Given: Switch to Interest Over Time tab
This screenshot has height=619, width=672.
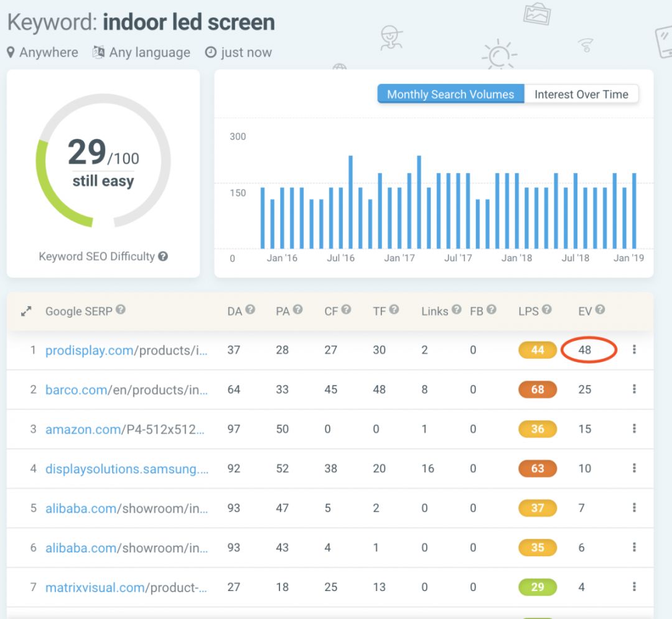Looking at the screenshot, I should point(581,94).
